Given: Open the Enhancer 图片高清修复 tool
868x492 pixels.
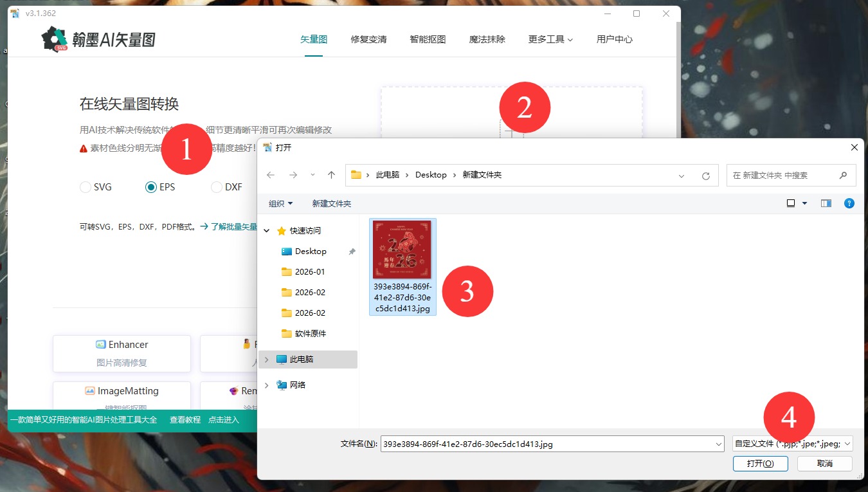Looking at the screenshot, I should (x=121, y=352).
